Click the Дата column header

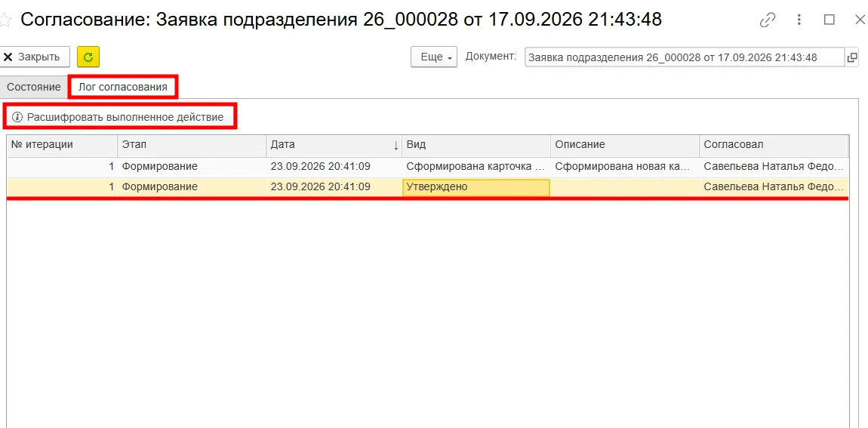click(x=334, y=144)
